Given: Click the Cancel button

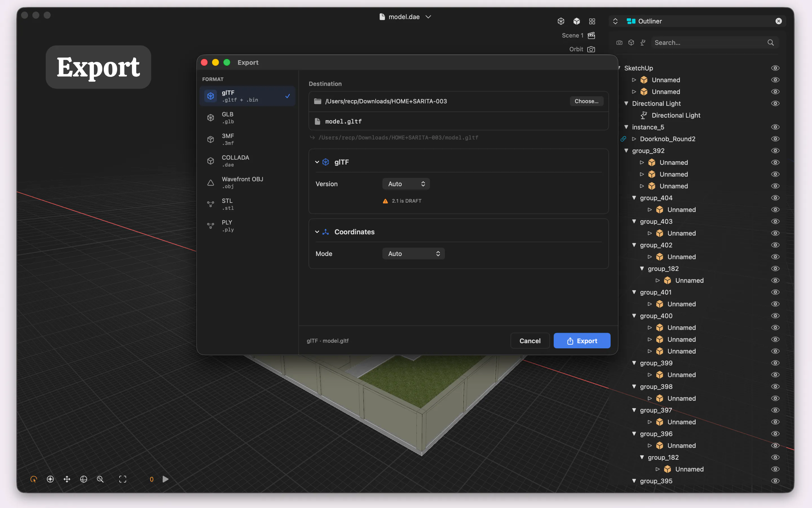Looking at the screenshot, I should point(530,341).
